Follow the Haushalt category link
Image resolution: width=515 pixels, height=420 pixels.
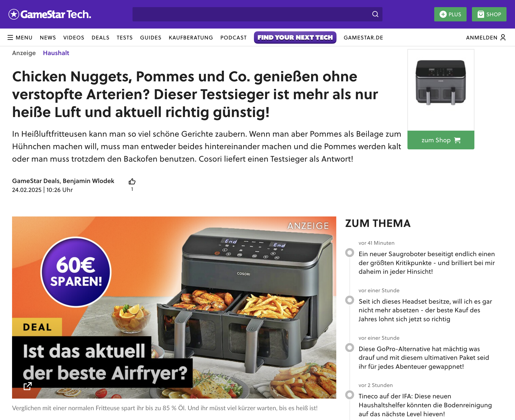(56, 53)
